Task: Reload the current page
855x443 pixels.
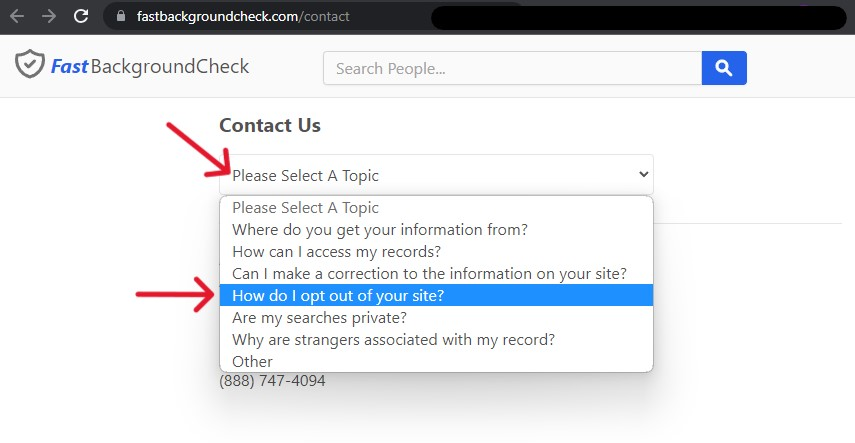Action: click(x=82, y=16)
